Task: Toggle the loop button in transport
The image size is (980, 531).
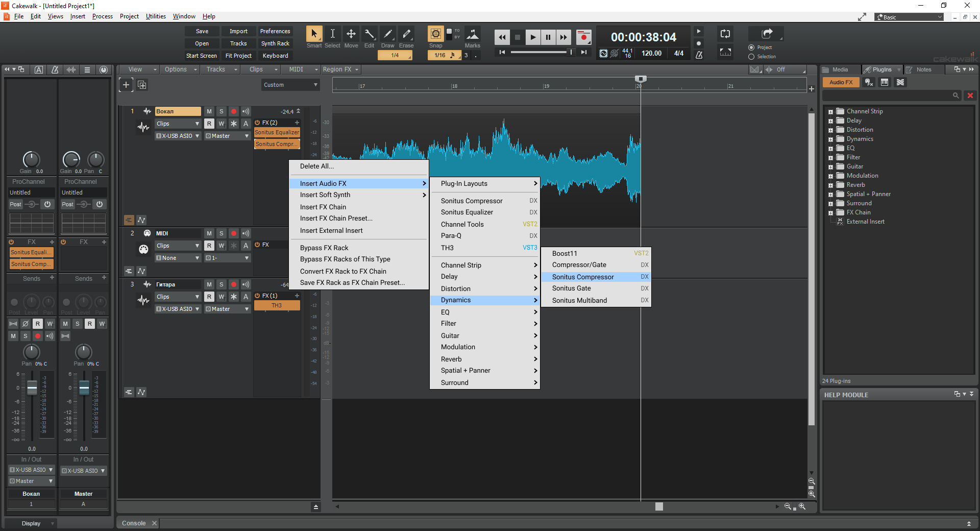Action: coord(725,34)
